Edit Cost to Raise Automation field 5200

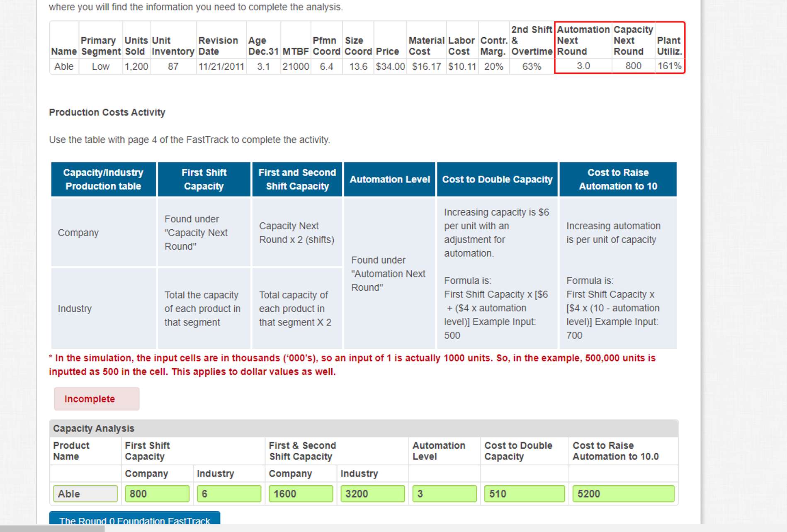[x=623, y=493]
